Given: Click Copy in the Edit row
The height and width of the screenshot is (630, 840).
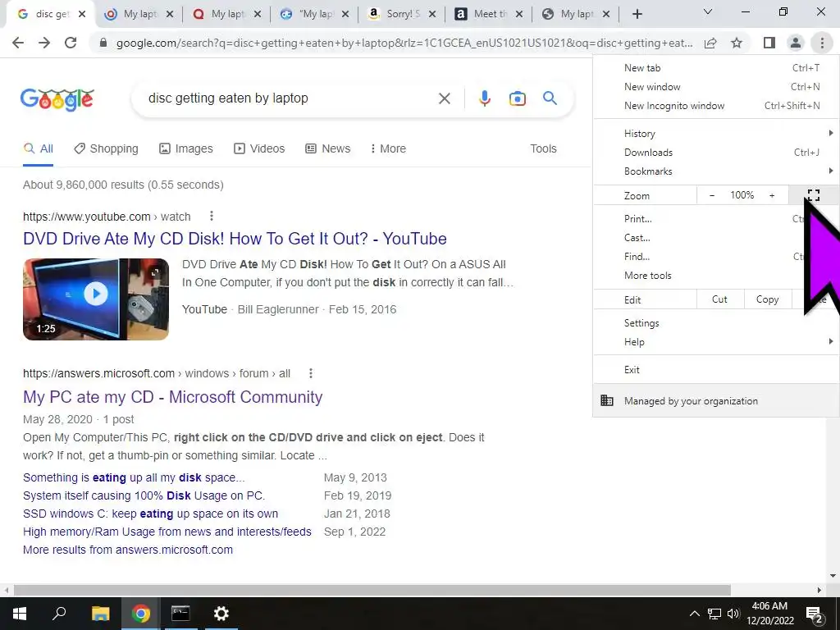Looking at the screenshot, I should [x=768, y=299].
